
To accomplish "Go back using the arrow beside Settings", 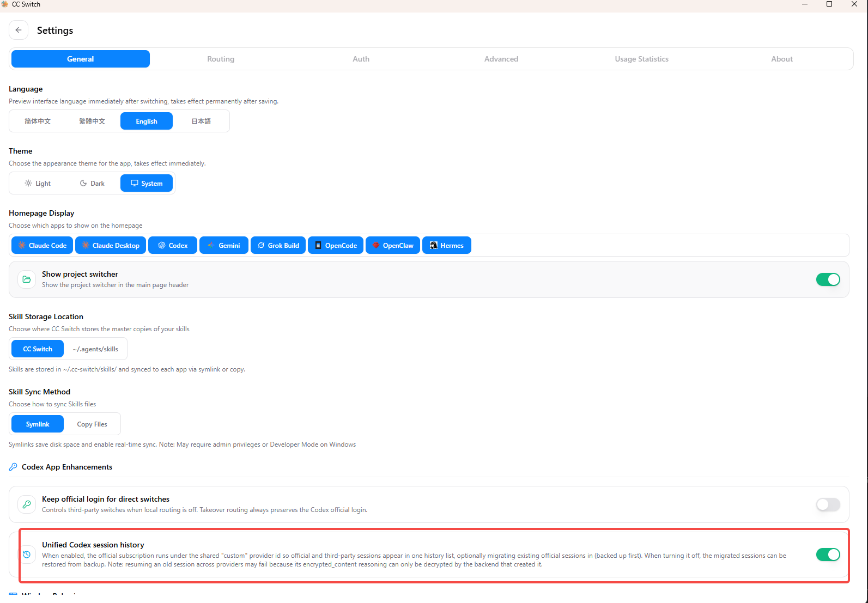I will tap(19, 30).
